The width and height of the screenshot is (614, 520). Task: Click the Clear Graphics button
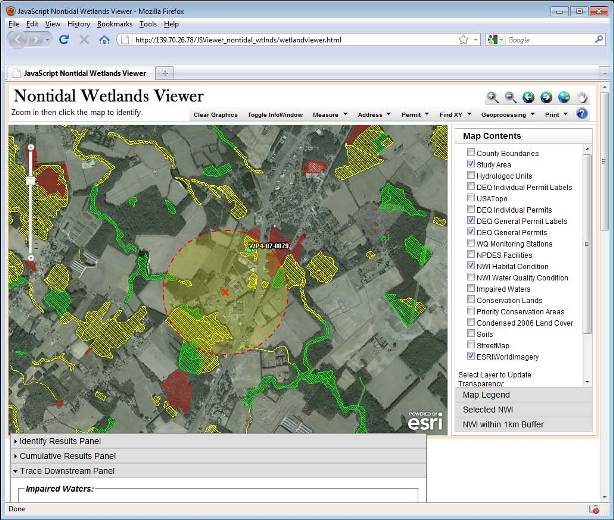215,115
